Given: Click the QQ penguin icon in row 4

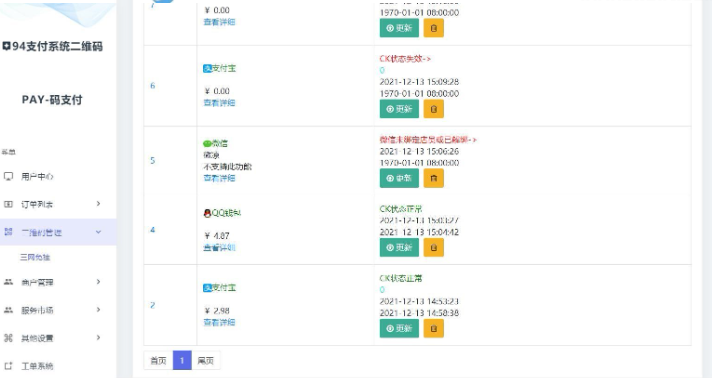Looking at the screenshot, I should [x=207, y=213].
